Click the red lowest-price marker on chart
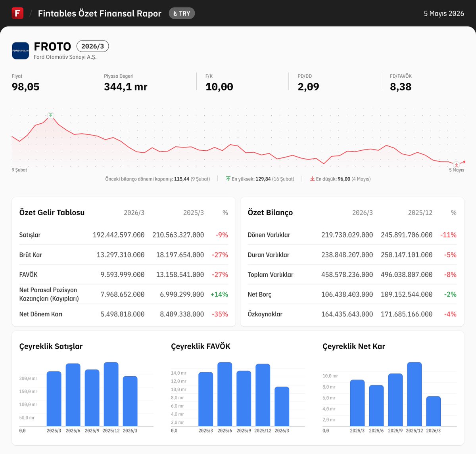This screenshot has width=476, height=454. (456, 164)
